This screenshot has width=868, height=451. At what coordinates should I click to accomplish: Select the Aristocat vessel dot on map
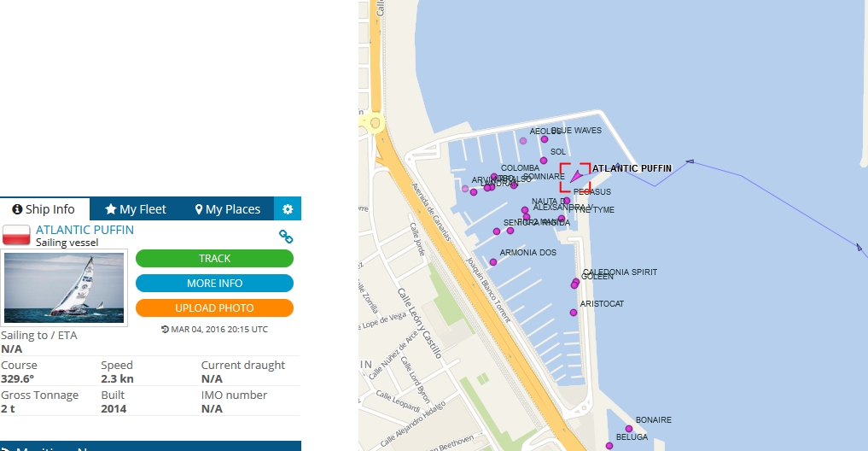coord(574,313)
